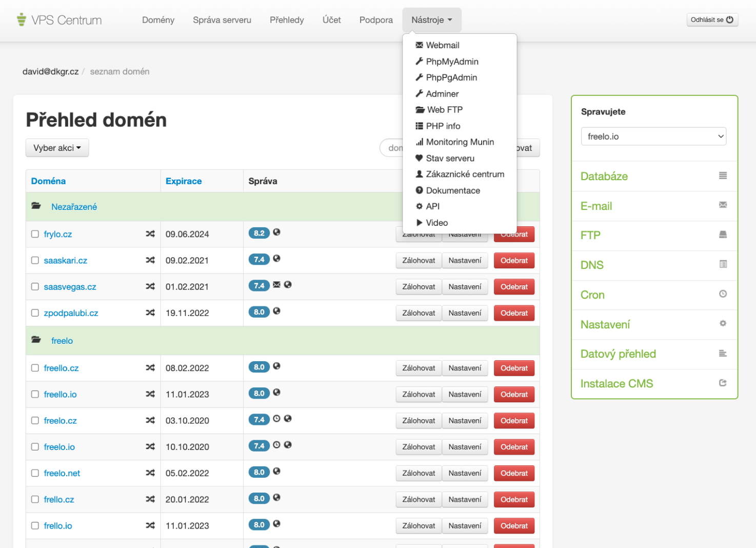756x548 pixels.
Task: Open redirect shuffle icon beside saaskari.cz
Action: (150, 260)
